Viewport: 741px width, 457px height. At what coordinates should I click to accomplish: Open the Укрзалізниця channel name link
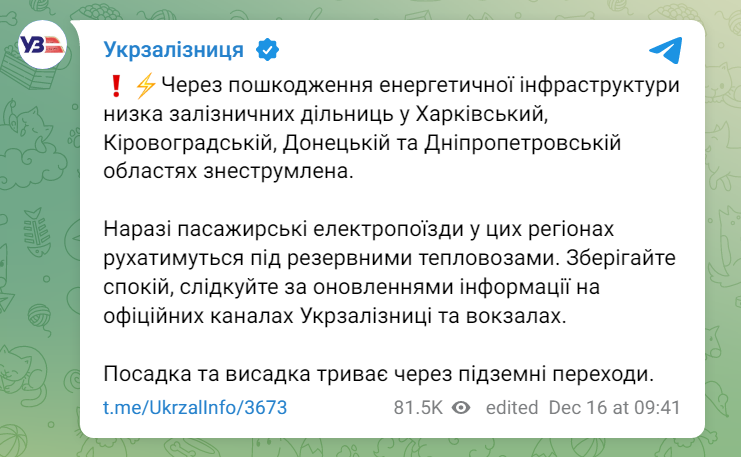(x=173, y=50)
